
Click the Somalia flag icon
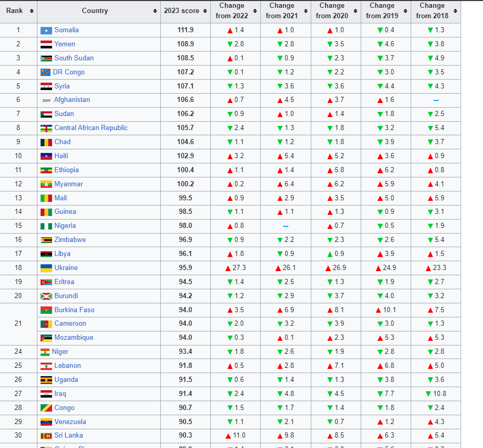(x=46, y=31)
